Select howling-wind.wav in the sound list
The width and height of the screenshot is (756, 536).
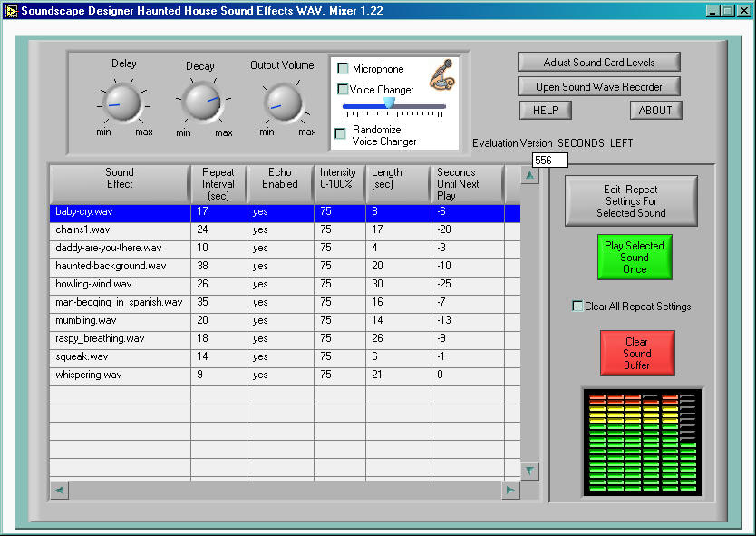pos(93,284)
